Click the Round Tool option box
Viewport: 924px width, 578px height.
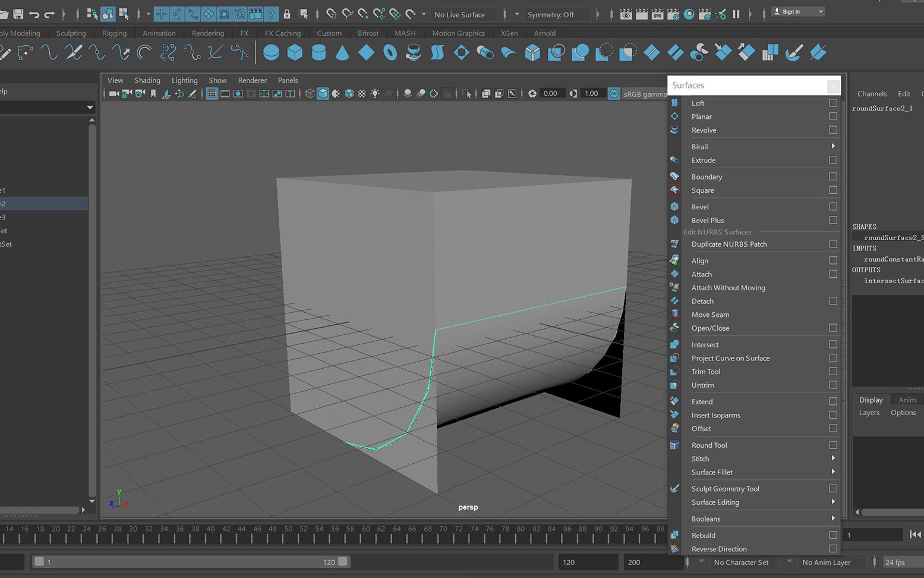833,445
